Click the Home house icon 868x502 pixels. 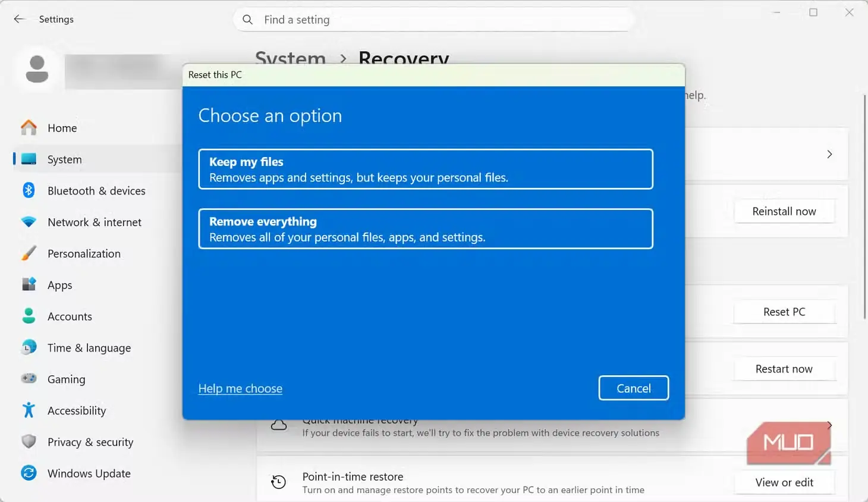click(x=29, y=127)
